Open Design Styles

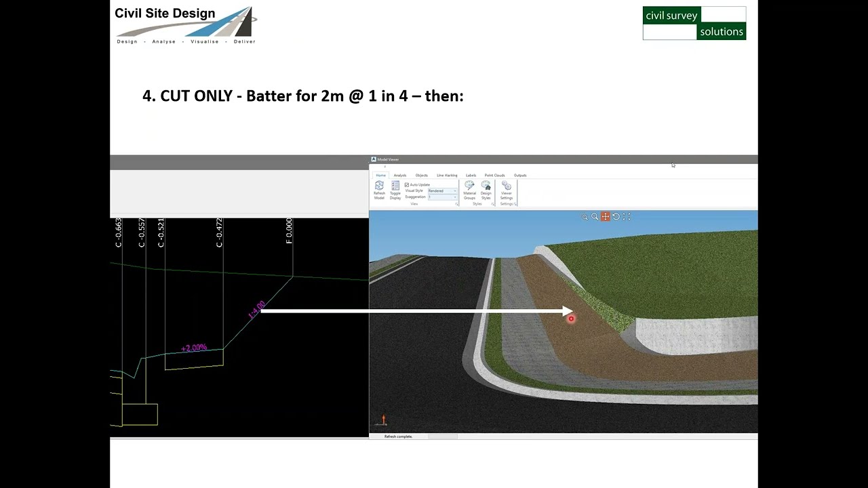pos(486,190)
